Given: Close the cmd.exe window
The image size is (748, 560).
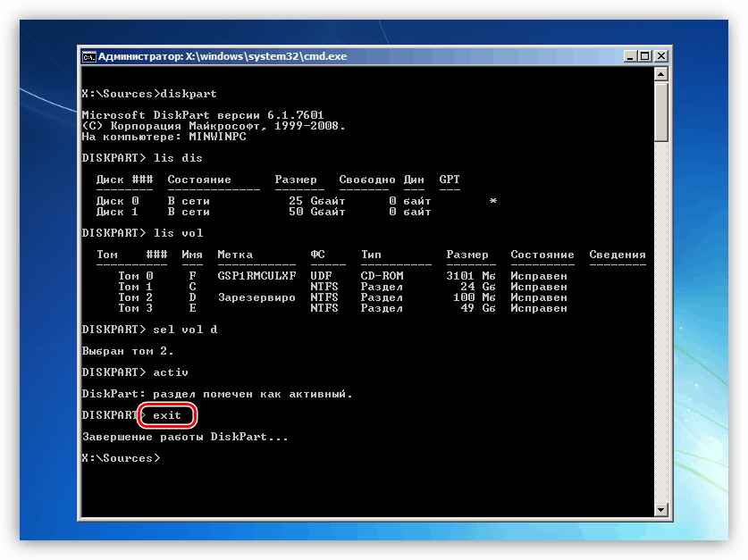Looking at the screenshot, I should pos(660,56).
